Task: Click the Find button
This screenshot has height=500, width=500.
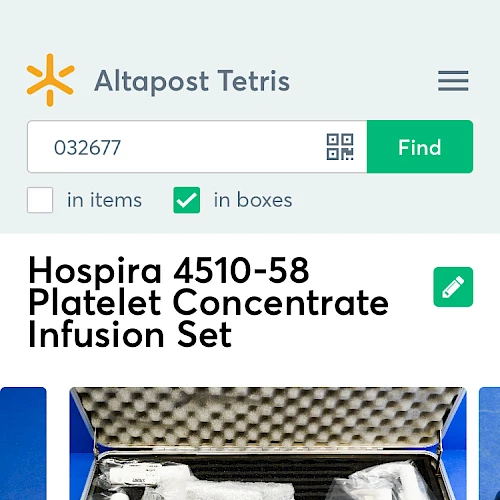Action: click(x=420, y=147)
